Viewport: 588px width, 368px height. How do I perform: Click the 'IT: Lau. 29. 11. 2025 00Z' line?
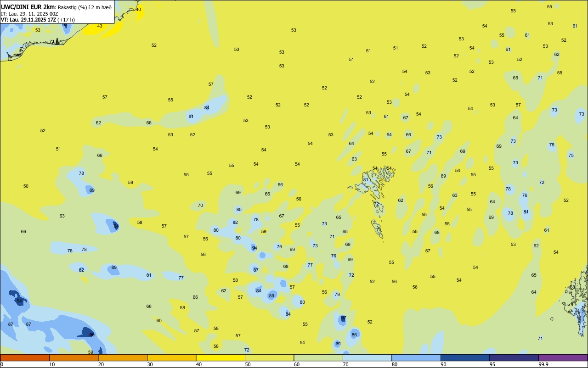pos(29,14)
